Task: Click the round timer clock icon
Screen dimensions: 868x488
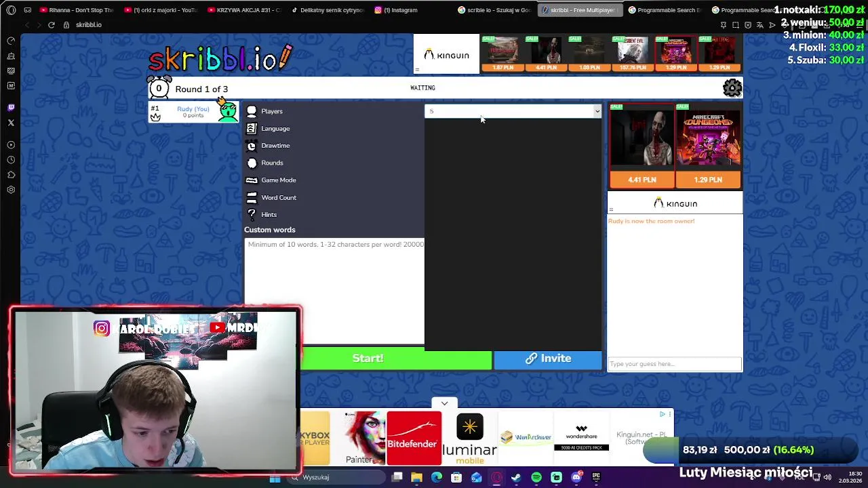Action: (159, 88)
